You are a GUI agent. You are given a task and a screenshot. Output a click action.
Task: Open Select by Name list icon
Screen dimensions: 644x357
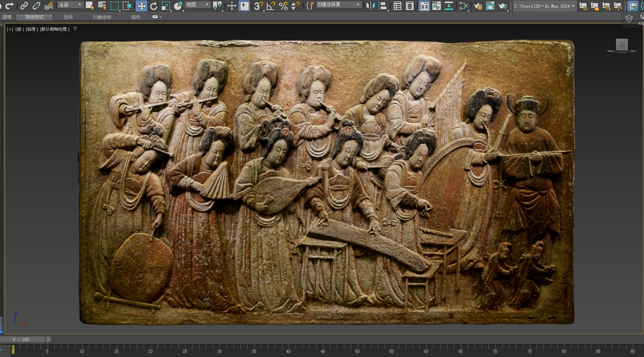(102, 6)
